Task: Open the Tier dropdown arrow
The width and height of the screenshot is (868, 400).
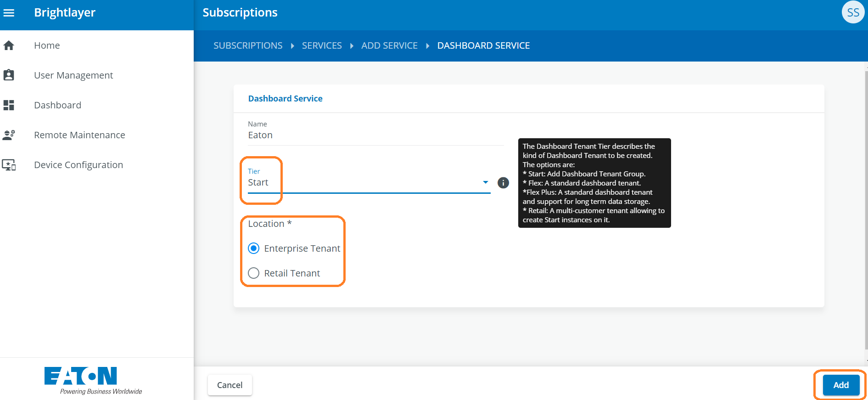Action: [x=485, y=182]
